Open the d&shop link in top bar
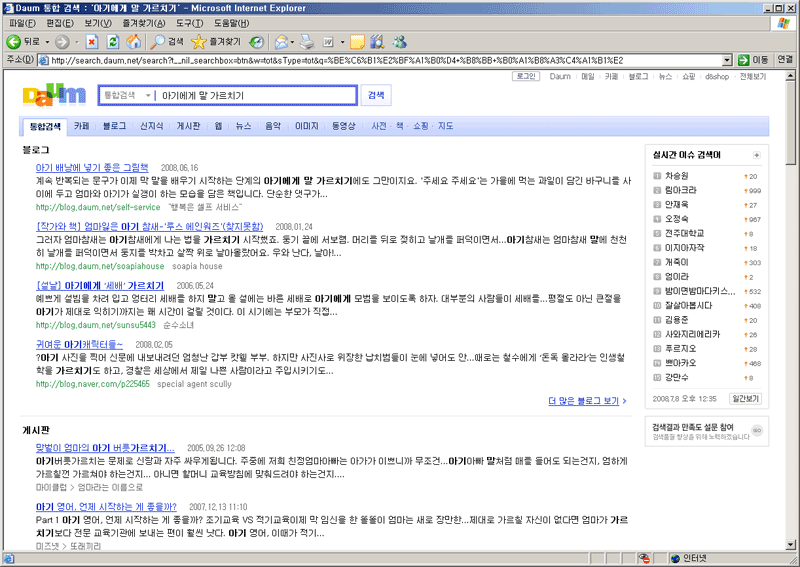Viewport: 800px width, 567px height. tap(717, 77)
